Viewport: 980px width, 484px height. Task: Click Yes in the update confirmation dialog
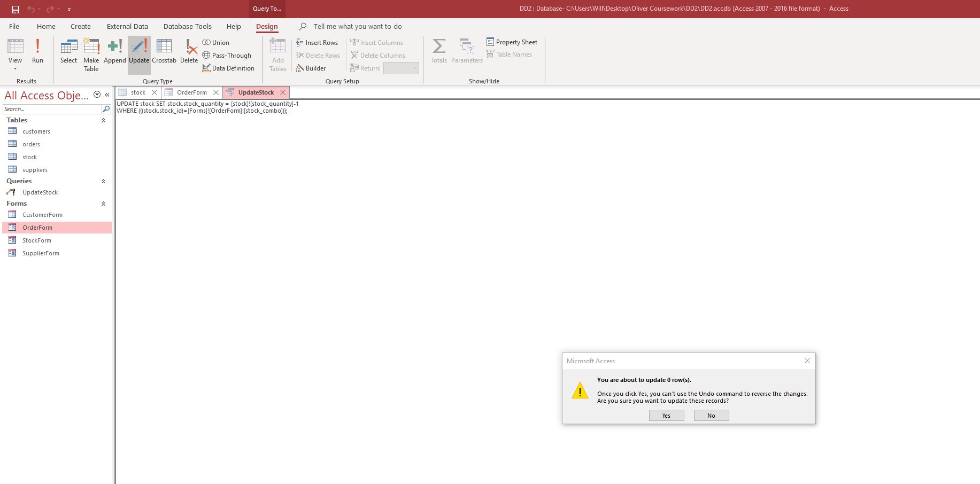[666, 416]
